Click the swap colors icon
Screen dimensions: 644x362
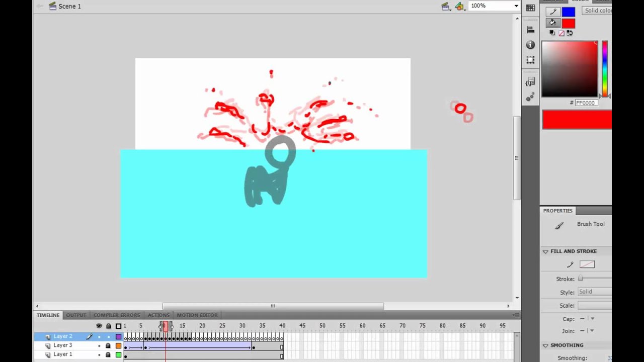[x=570, y=33]
